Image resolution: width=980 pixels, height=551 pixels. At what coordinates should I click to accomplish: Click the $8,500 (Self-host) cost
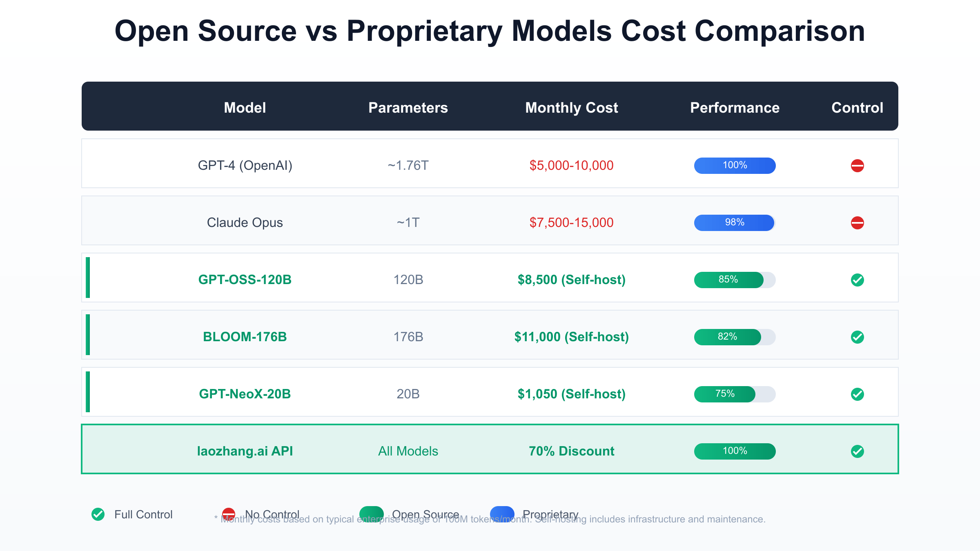[x=572, y=280]
